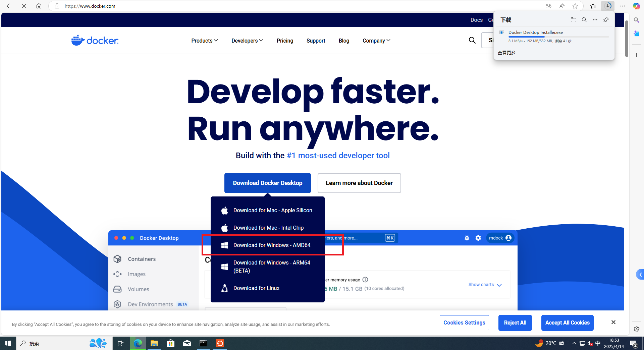The width and height of the screenshot is (644, 350).
Task: Click the Docker logo
Action: coord(95,41)
